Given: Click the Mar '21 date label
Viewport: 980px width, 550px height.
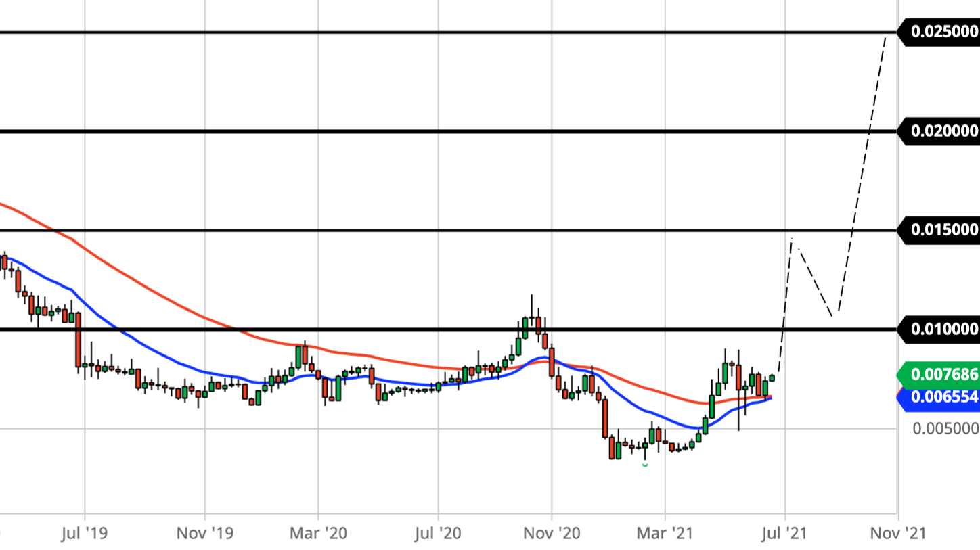Looking at the screenshot, I should 665,534.
